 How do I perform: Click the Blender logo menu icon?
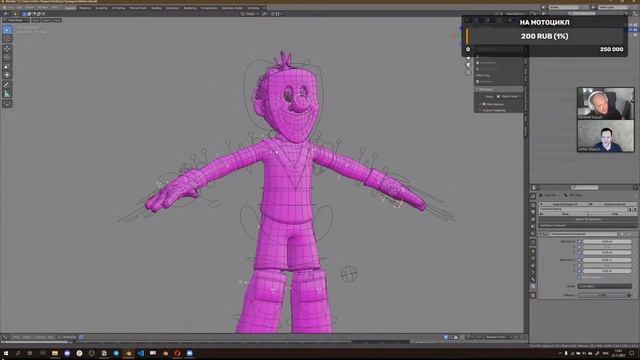[5, 8]
